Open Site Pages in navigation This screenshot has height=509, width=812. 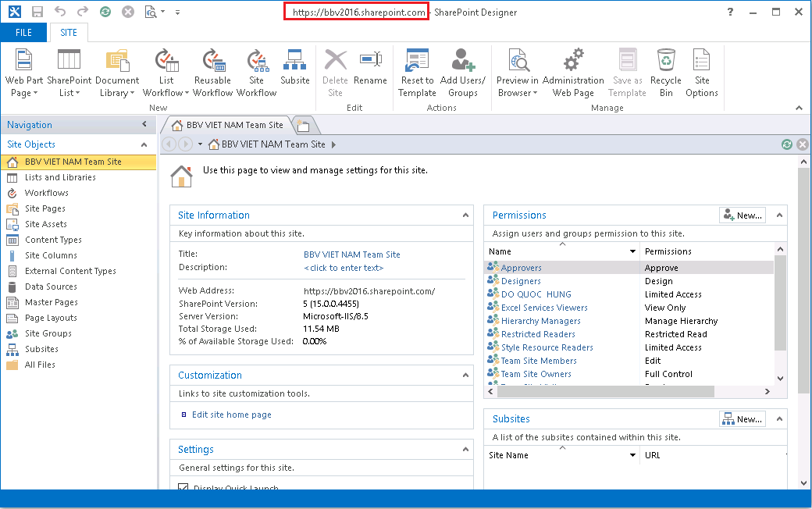click(45, 208)
